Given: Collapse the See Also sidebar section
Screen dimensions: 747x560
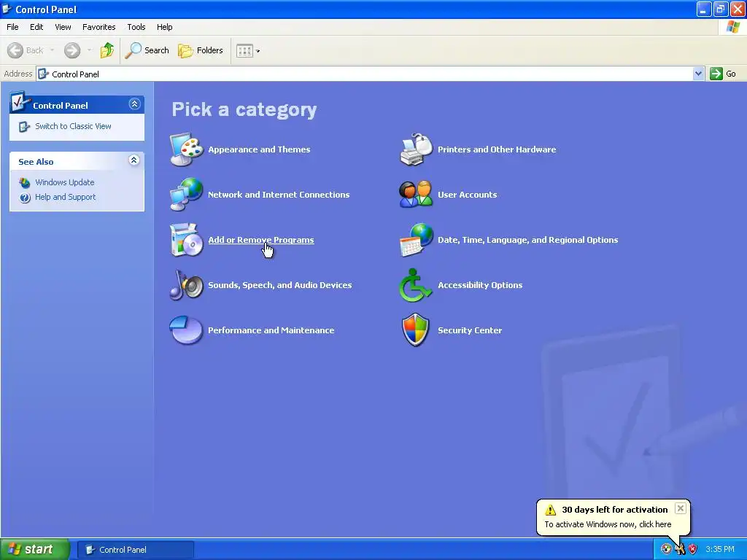Looking at the screenshot, I should pos(134,160).
